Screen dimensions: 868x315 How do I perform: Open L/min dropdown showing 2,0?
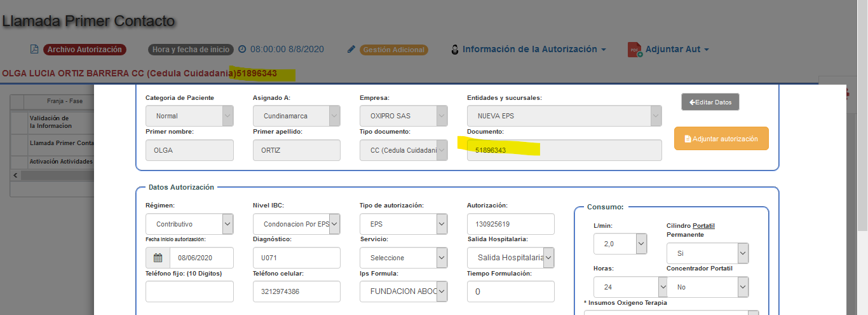pyautogui.click(x=620, y=244)
